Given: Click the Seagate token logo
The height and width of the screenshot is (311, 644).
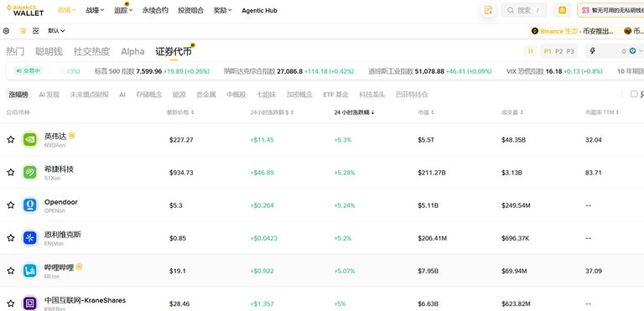Looking at the screenshot, I should pos(30,172).
